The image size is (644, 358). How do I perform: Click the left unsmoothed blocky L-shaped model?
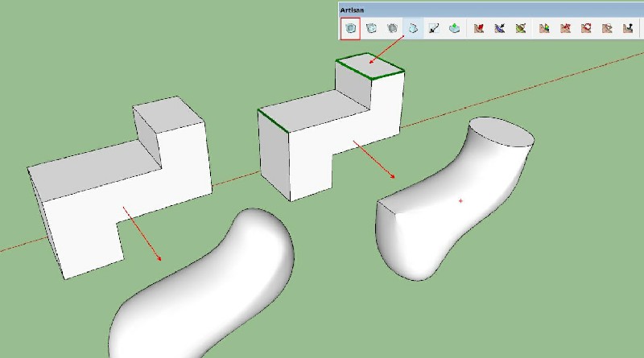click(x=119, y=187)
